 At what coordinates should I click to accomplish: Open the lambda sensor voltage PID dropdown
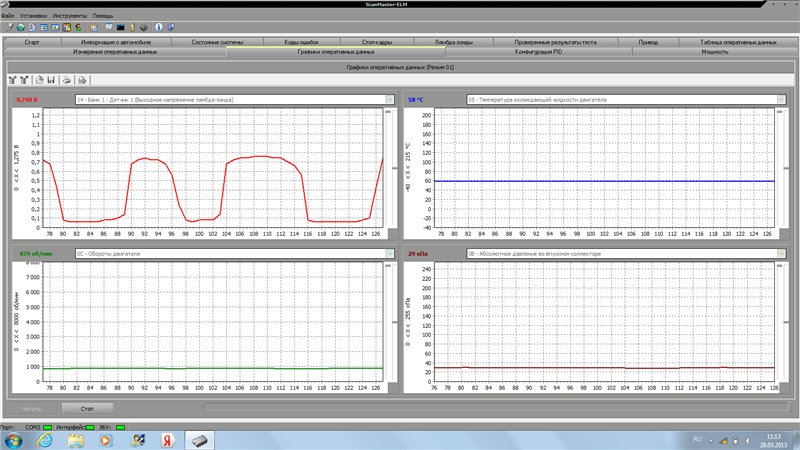pyautogui.click(x=385, y=99)
